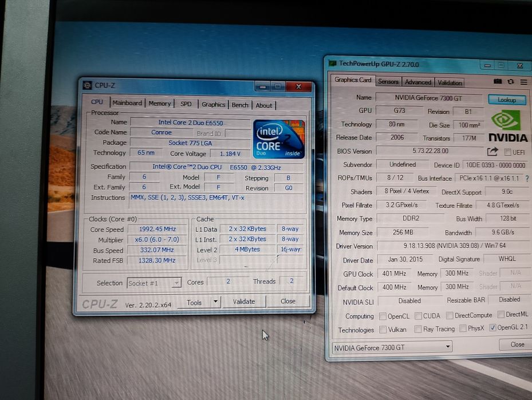Minimize the GPU-Z window
This screenshot has width=532, height=400.
point(487,65)
